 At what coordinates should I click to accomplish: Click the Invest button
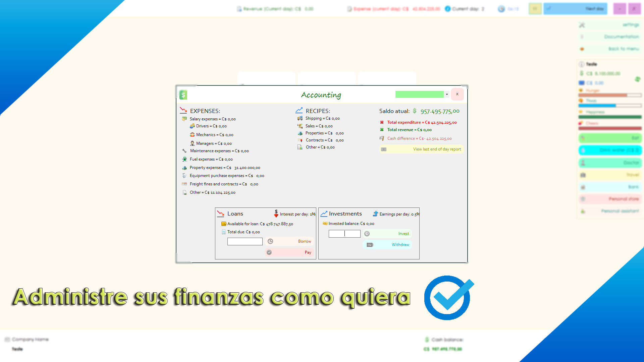(387, 234)
